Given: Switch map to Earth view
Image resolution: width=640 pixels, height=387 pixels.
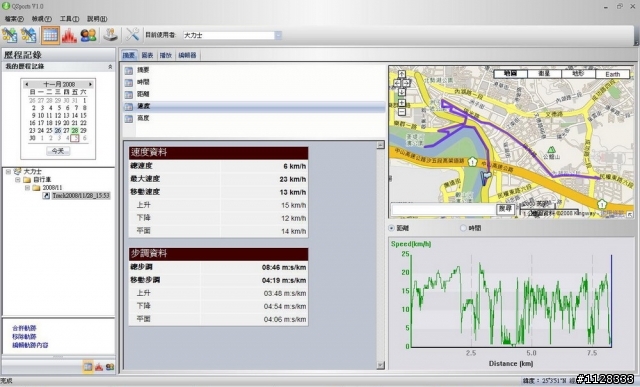Looking at the screenshot, I should [612, 74].
